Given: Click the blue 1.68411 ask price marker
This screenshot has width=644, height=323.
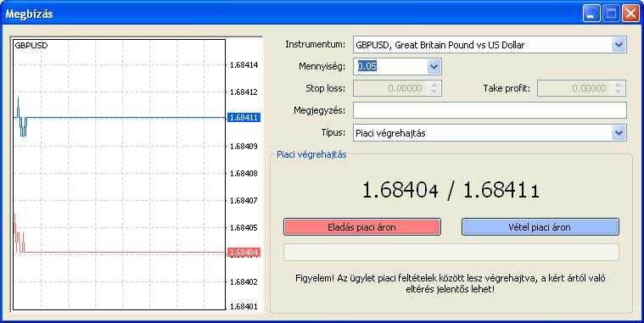Looking at the screenshot, I should coord(244,118).
